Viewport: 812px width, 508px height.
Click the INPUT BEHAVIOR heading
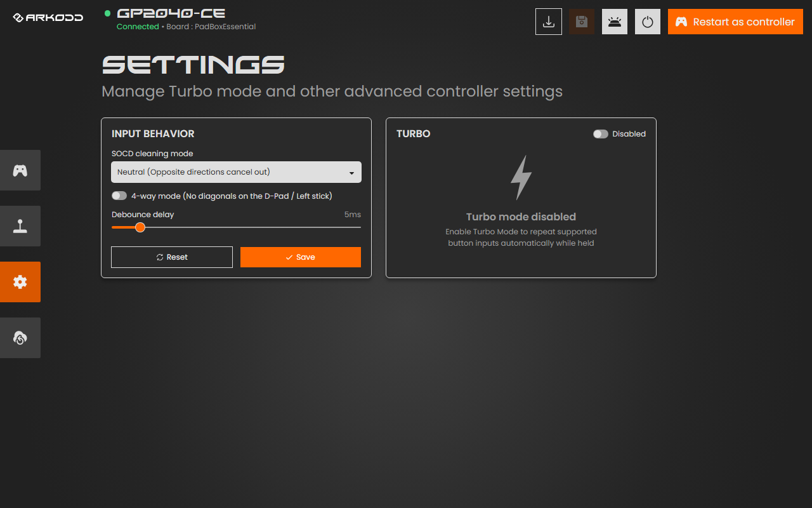153,134
